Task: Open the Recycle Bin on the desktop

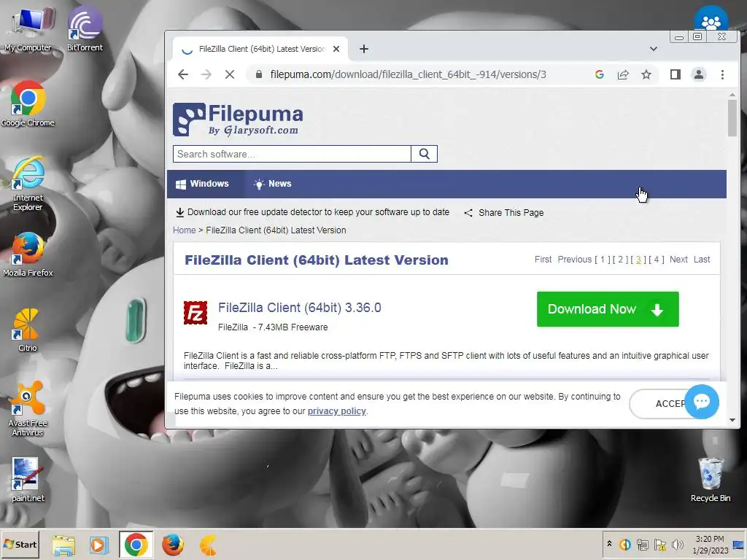Action: coord(711,480)
